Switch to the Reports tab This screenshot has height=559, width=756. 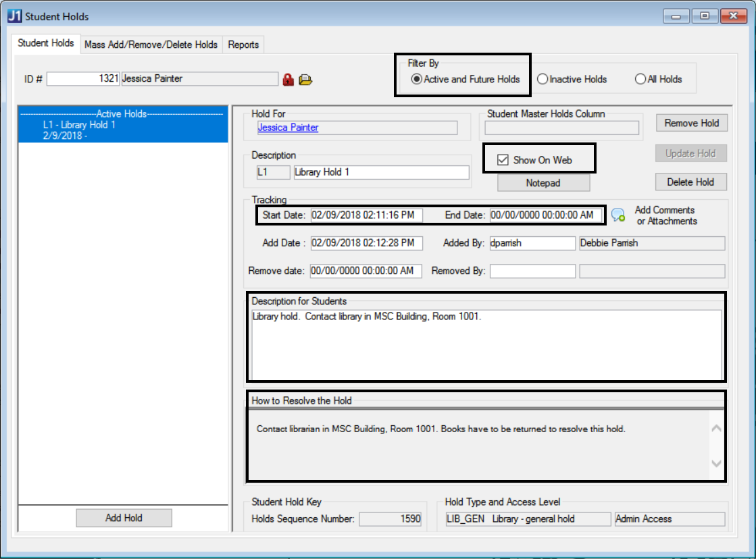click(243, 45)
